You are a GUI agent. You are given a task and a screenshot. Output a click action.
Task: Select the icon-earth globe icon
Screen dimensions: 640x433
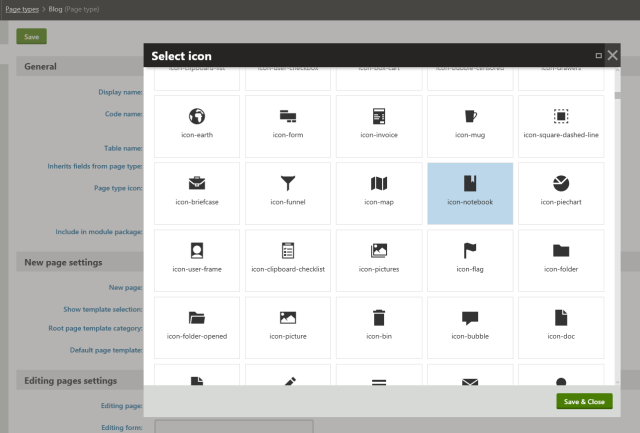[197, 126]
